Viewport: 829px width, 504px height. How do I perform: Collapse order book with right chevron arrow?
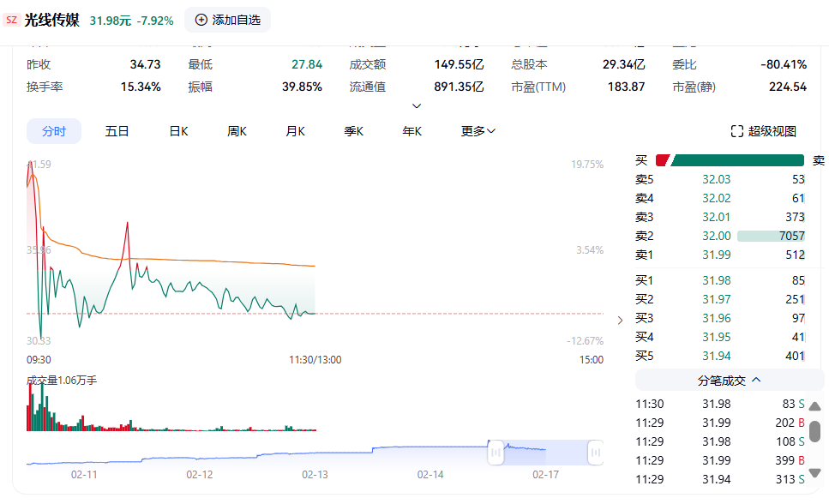click(621, 321)
